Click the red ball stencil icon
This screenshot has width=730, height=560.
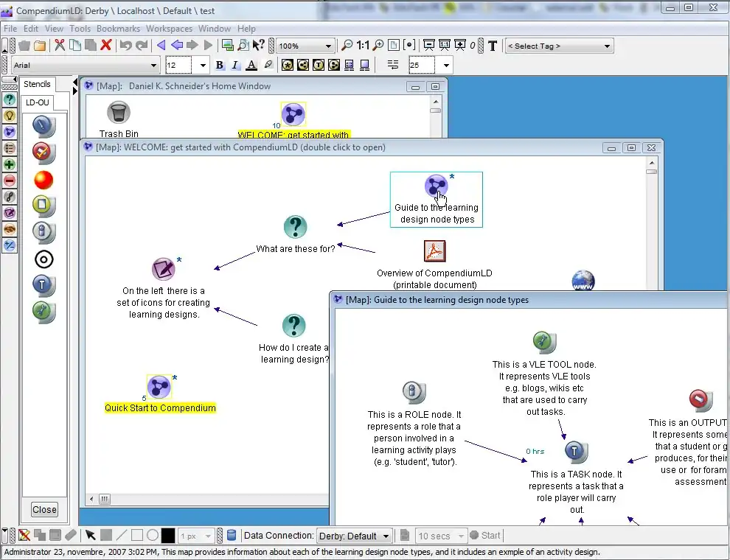[44, 180]
